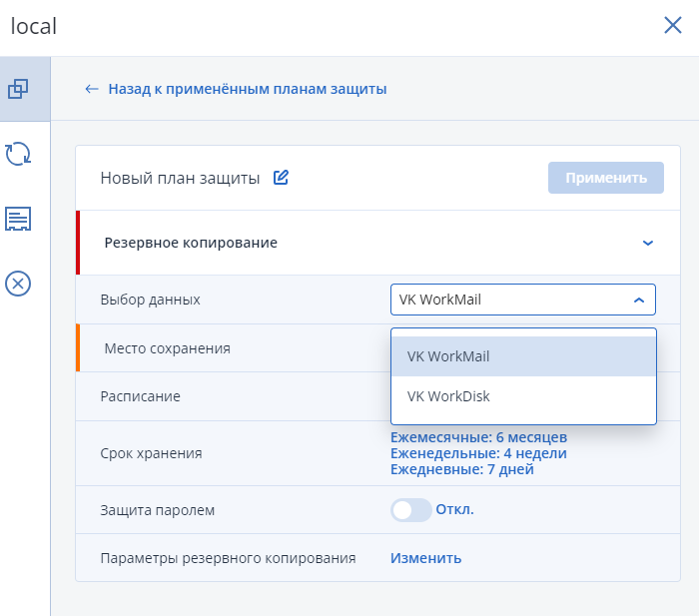Edit the plan name with pencil icon
The width and height of the screenshot is (699, 616).
pos(281,178)
